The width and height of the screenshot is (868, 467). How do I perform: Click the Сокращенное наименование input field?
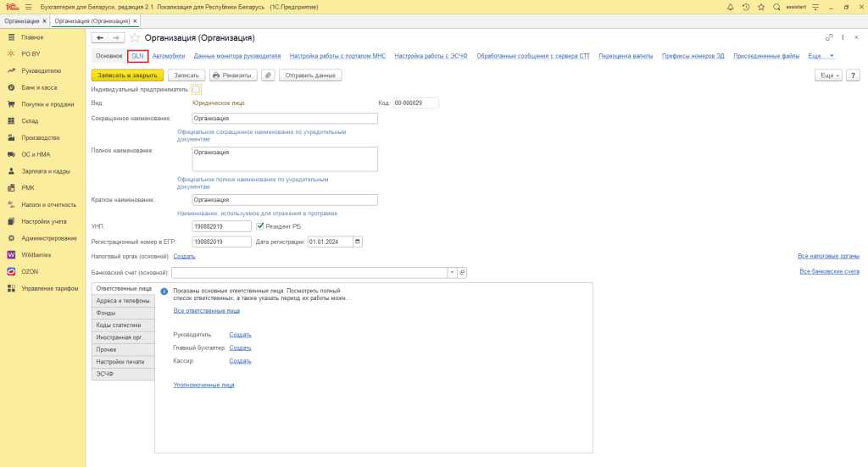(x=284, y=119)
